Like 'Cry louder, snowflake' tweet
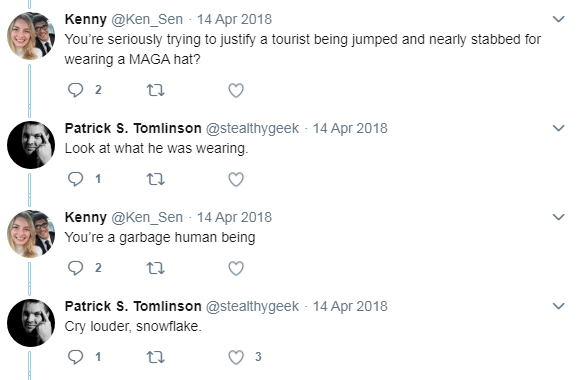The image size is (584, 380). pyautogui.click(x=236, y=357)
